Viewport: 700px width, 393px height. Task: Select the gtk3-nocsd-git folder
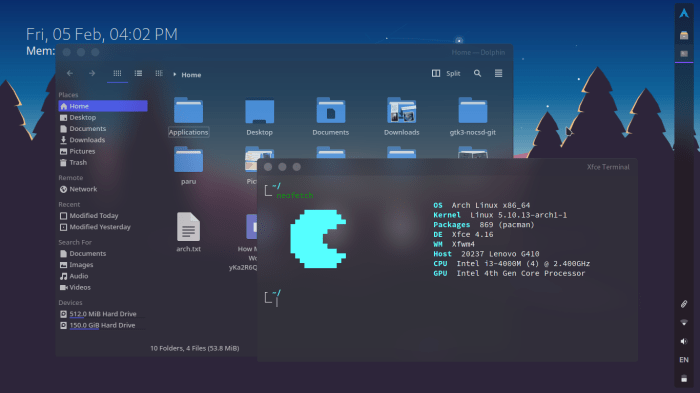tap(472, 116)
